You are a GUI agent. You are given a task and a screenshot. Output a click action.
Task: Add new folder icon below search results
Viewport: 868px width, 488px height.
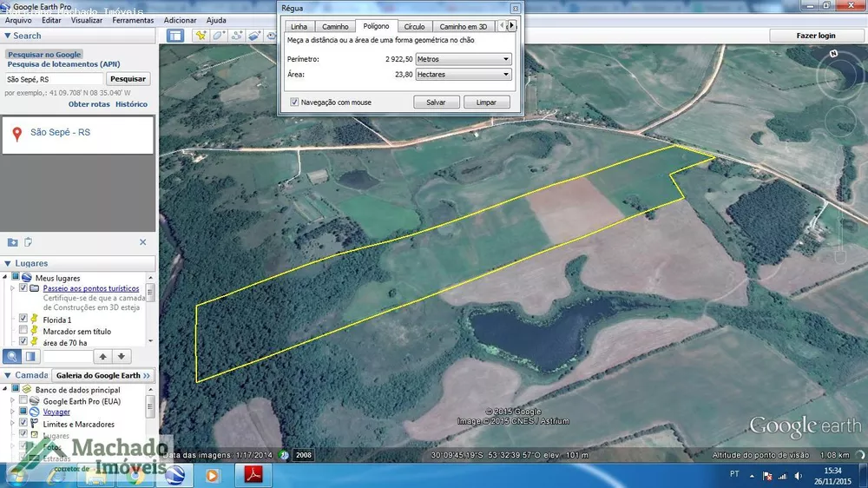[x=12, y=242]
